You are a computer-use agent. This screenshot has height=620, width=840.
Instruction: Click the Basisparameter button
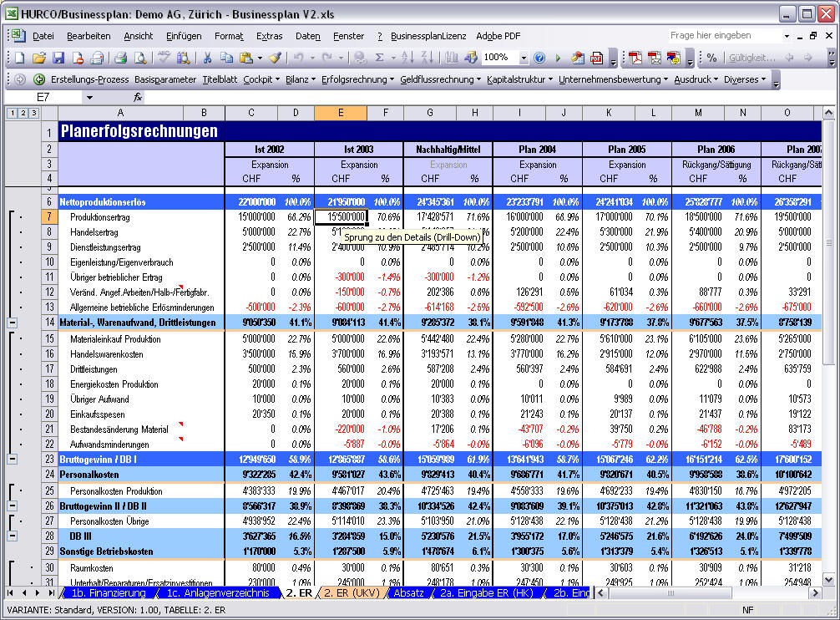pyautogui.click(x=165, y=79)
